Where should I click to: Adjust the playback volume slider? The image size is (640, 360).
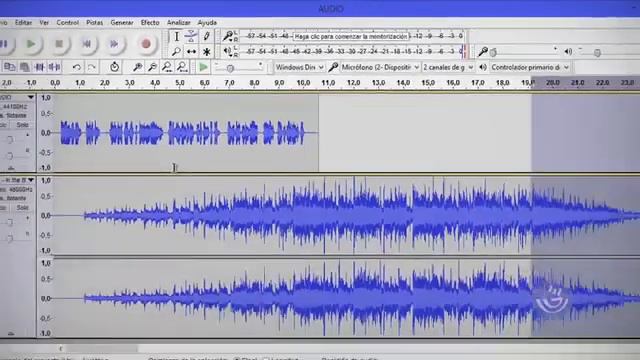click(597, 53)
